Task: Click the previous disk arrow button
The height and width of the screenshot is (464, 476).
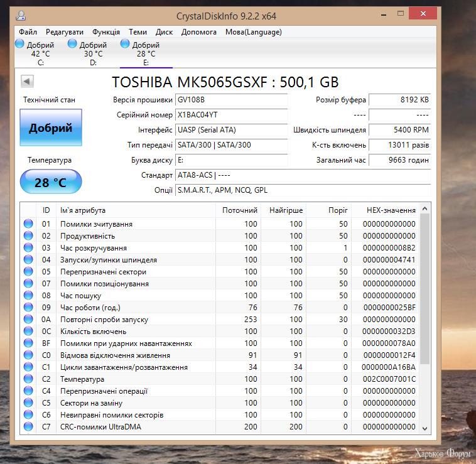Action: (27, 81)
